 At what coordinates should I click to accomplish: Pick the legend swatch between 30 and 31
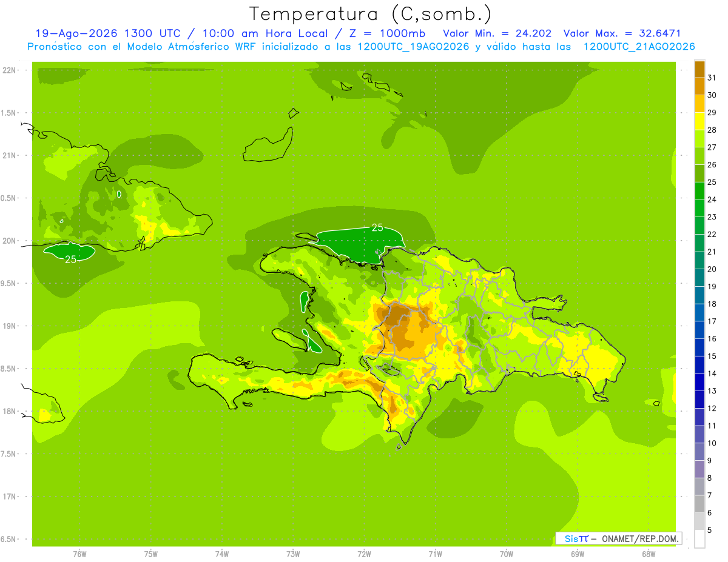[699, 86]
